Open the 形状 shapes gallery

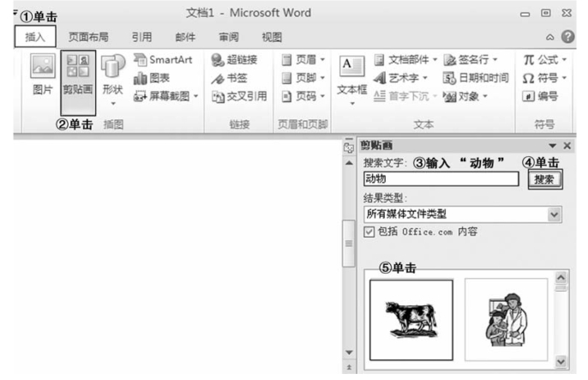pyautogui.click(x=112, y=79)
